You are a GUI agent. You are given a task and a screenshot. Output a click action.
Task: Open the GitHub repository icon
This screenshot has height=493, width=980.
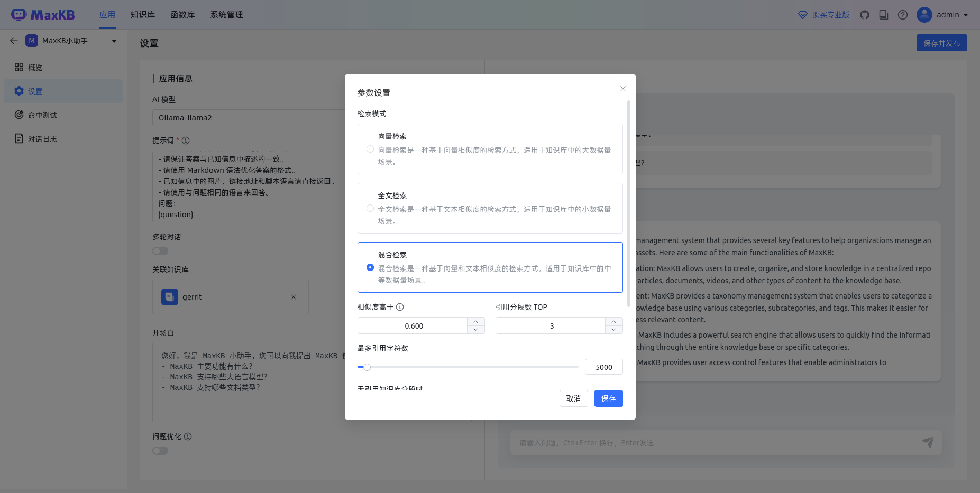click(865, 15)
